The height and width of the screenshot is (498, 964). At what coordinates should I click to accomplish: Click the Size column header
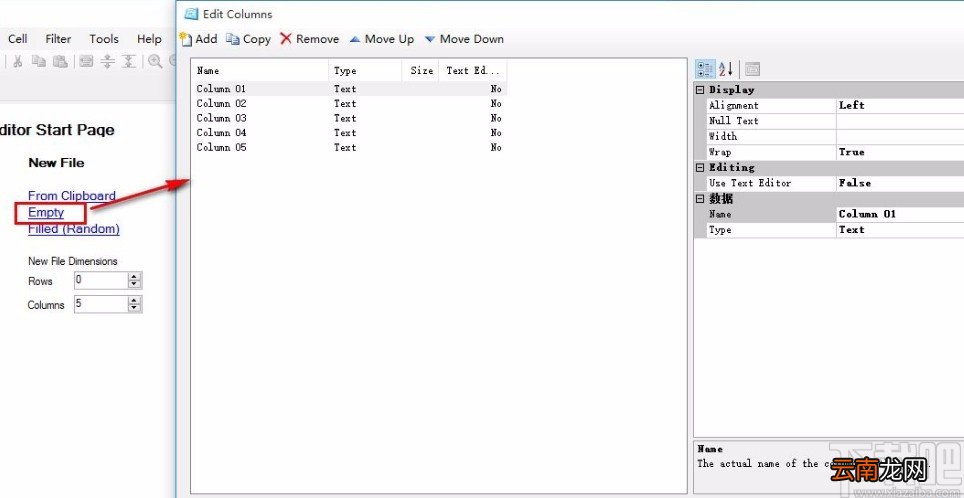coord(421,71)
